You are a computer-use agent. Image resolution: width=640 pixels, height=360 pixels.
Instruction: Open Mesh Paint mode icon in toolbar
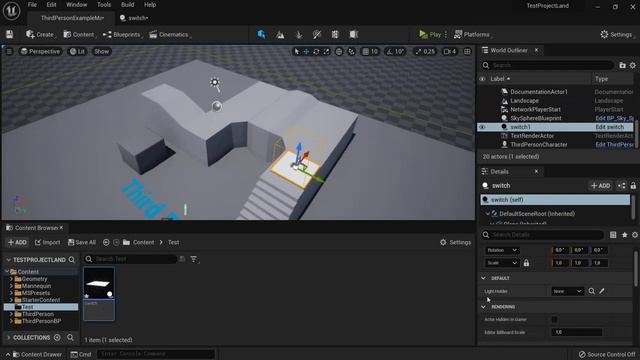[317, 35]
